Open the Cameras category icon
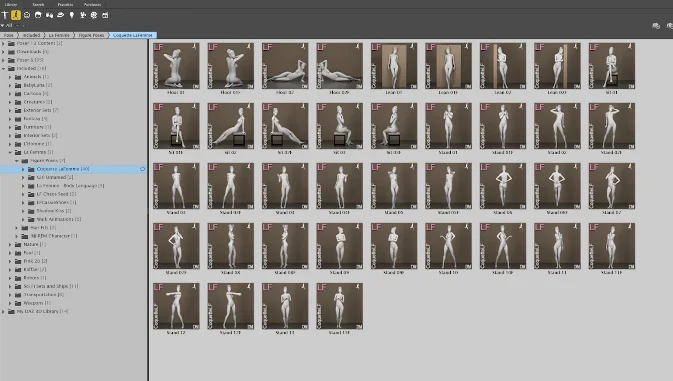The height and width of the screenshot is (381, 673). point(83,15)
